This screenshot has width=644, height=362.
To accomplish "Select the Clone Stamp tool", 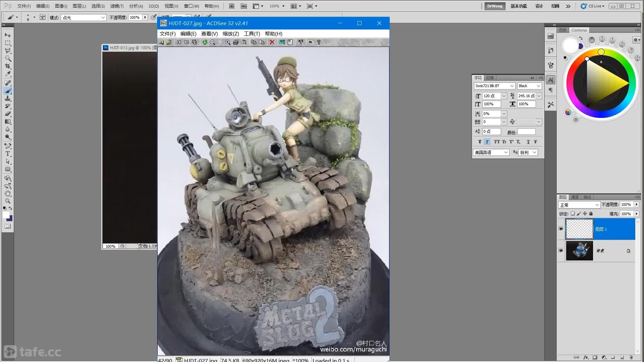I will (8, 99).
